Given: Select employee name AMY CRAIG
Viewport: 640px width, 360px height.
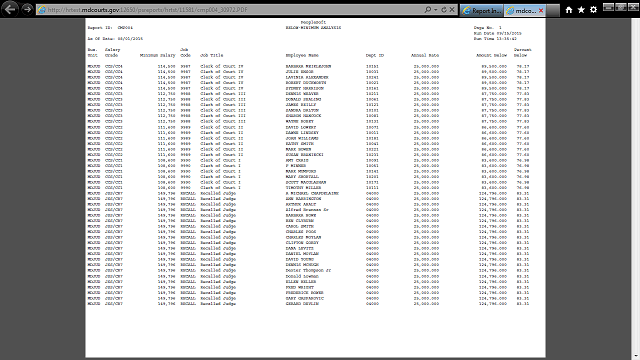Looking at the screenshot, I should pyautogui.click(x=297, y=160).
